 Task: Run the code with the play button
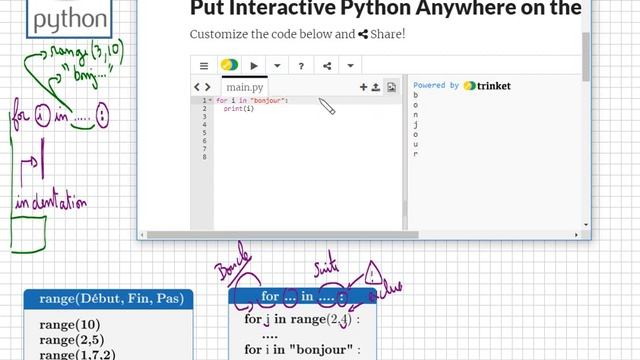click(x=254, y=66)
